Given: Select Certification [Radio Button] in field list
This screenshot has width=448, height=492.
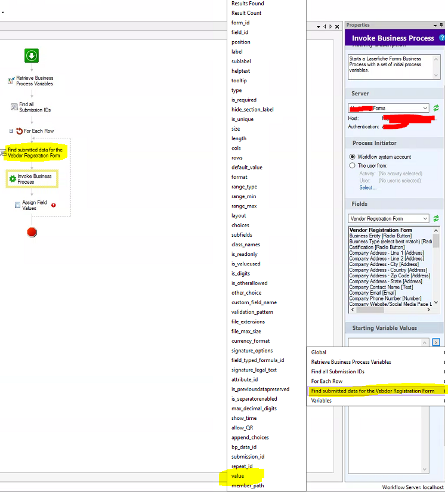Looking at the screenshot, I should coord(377,247).
